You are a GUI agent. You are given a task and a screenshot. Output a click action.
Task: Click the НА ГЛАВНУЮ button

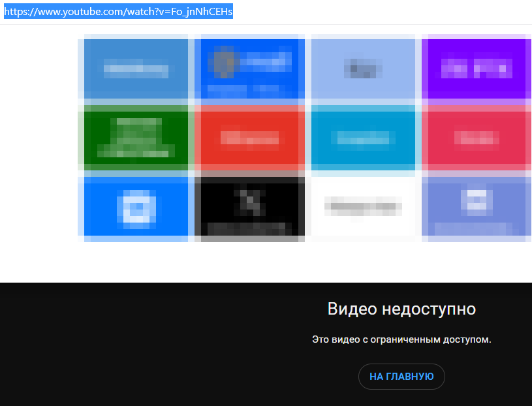click(x=401, y=377)
